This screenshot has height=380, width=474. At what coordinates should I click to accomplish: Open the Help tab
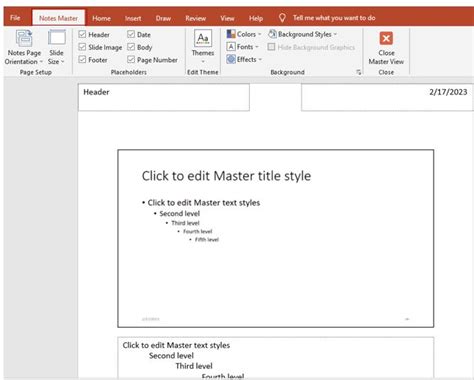tap(256, 18)
